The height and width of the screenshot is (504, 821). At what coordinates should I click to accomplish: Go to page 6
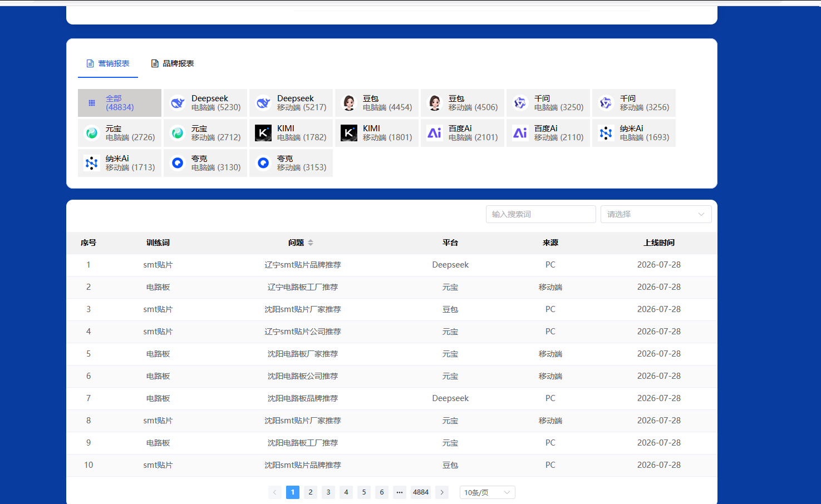point(382,492)
